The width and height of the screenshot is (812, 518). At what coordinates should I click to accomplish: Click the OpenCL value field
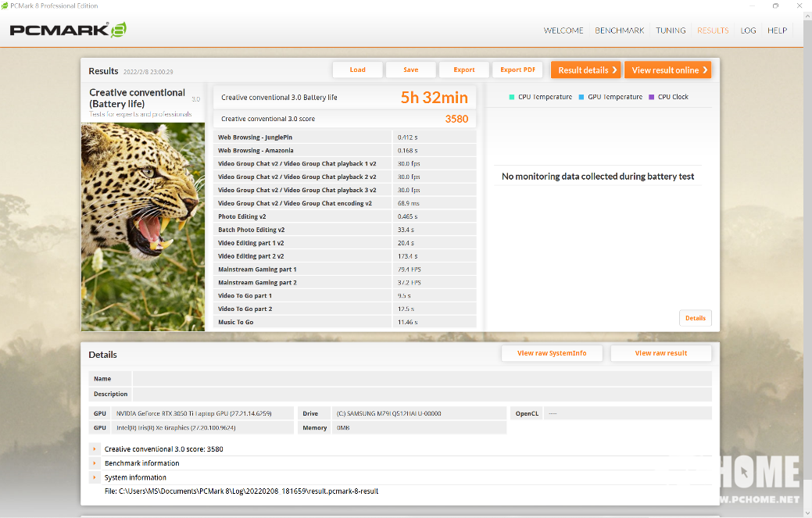(x=627, y=413)
